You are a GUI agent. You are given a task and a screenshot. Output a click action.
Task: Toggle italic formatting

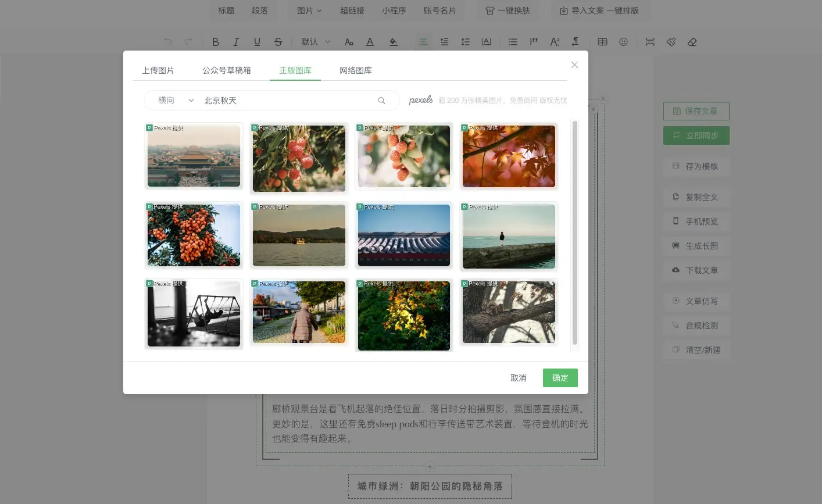236,42
